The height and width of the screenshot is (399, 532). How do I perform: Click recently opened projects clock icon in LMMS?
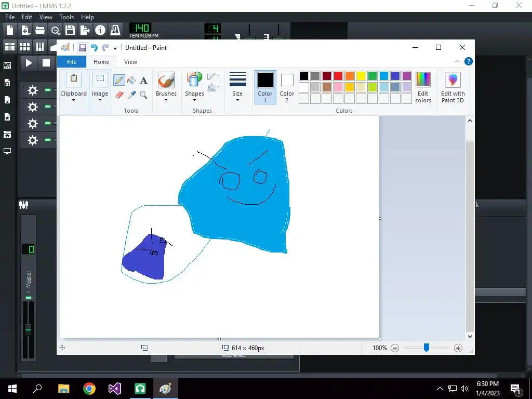pyautogui.click(x=55, y=30)
